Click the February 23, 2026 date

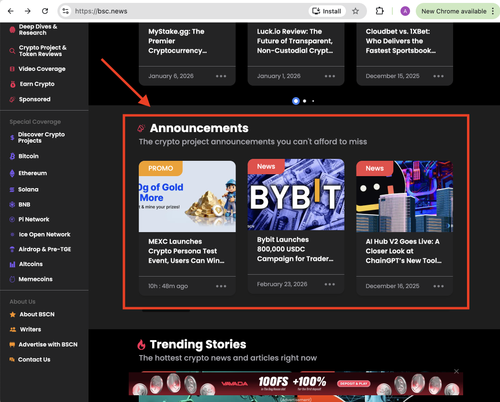click(x=282, y=284)
